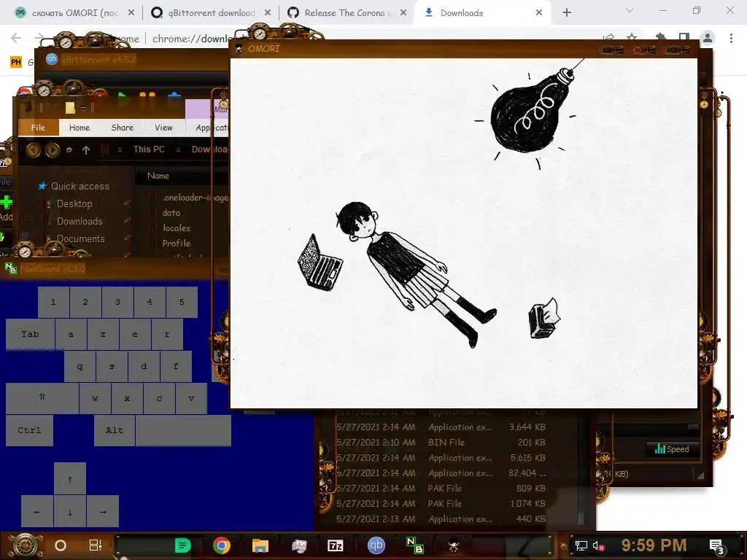Click the Explorer up-directory arrow
747x560 pixels.
86,150
